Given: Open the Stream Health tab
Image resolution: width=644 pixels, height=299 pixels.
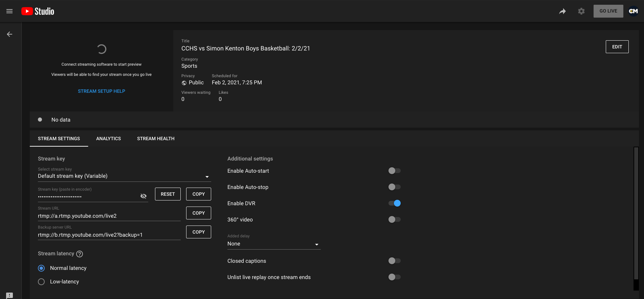Looking at the screenshot, I should click(156, 138).
